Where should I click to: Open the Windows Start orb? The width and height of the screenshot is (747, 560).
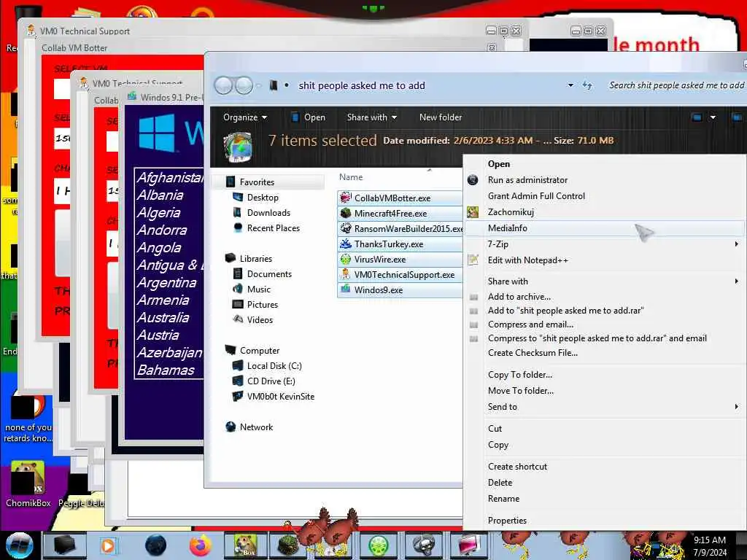pos(19,545)
